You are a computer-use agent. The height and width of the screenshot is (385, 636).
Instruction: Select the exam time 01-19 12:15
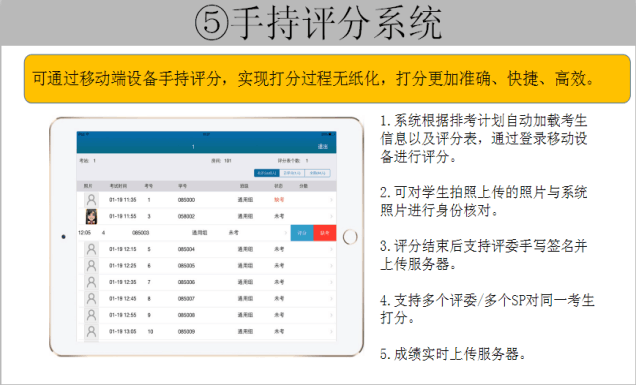122,249
